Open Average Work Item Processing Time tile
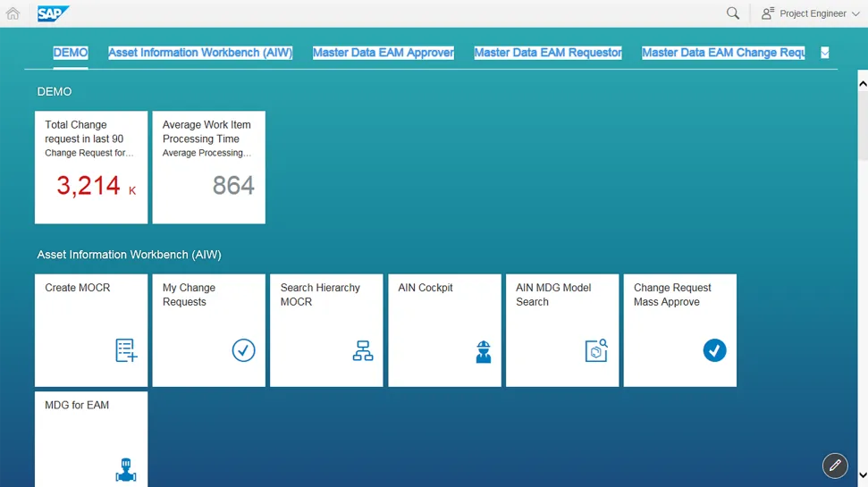868x487 pixels. pos(208,167)
